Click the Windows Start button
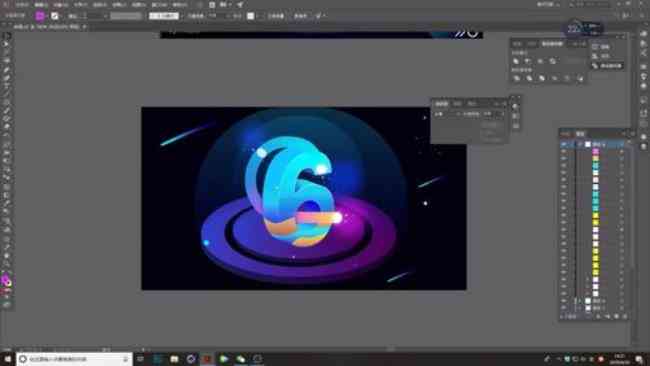650x366 pixels. tap(7, 359)
